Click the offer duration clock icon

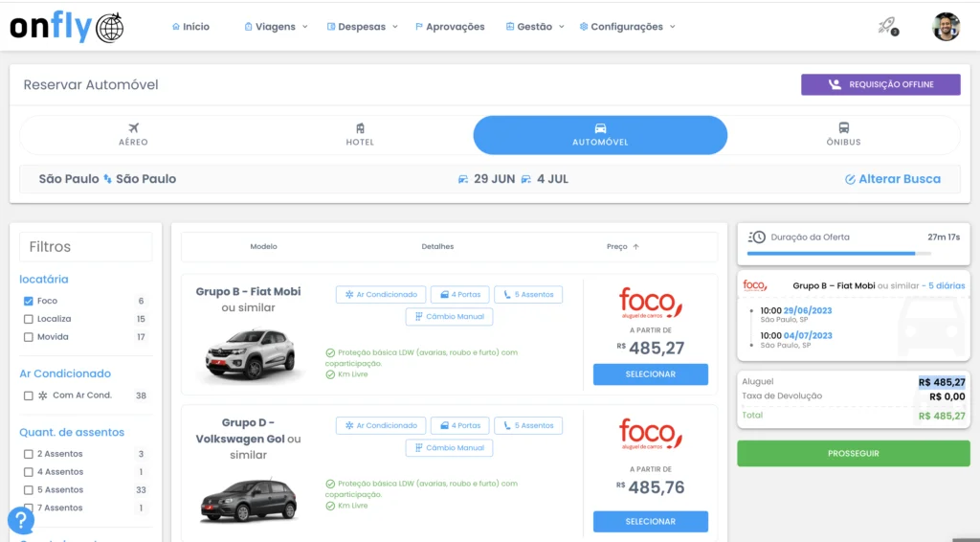756,237
